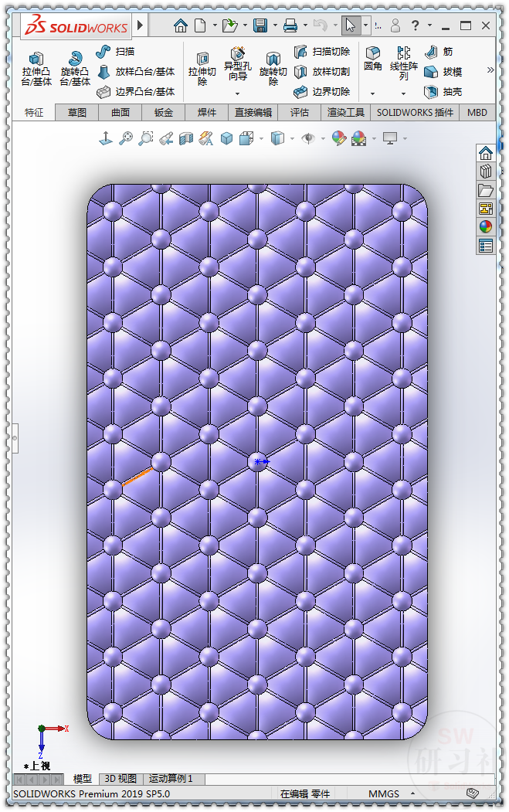
Task: Click the Extruded Cut (拉伸切除) tool
Action: (202, 68)
